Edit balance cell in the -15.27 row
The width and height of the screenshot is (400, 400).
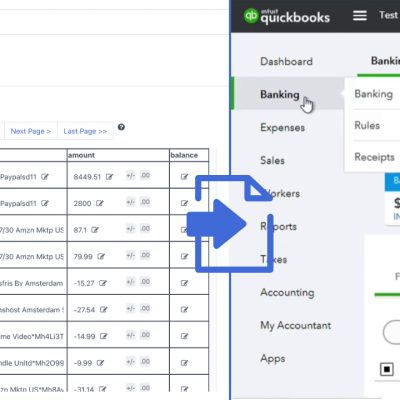coord(184,283)
